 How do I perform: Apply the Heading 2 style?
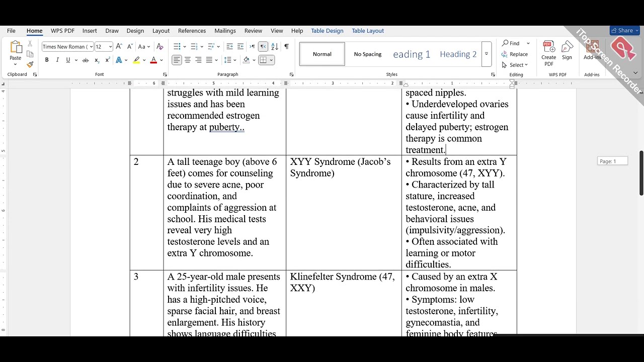point(458,54)
